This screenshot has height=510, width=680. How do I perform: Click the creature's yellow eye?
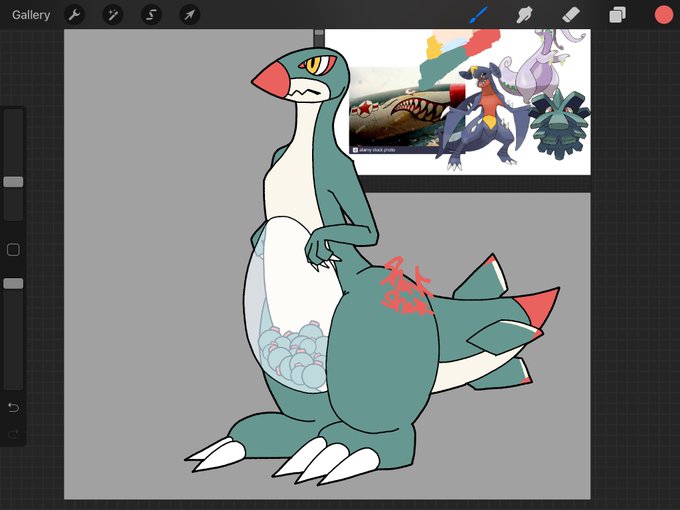coord(314,65)
